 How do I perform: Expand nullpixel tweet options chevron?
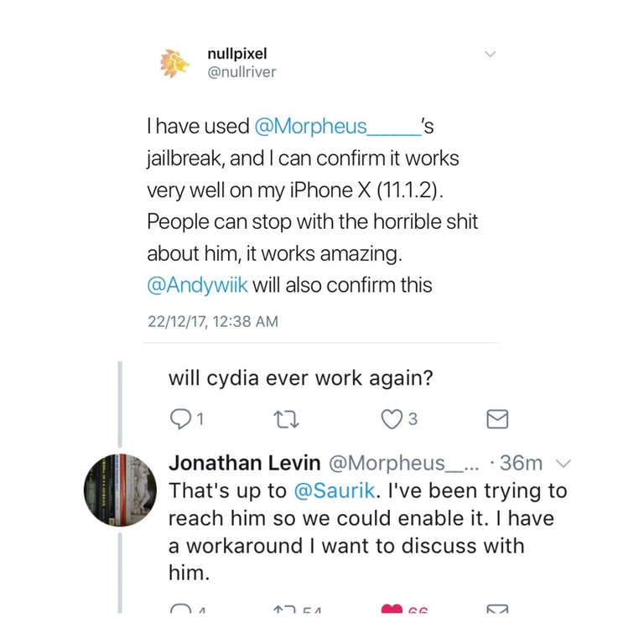pyautogui.click(x=490, y=55)
